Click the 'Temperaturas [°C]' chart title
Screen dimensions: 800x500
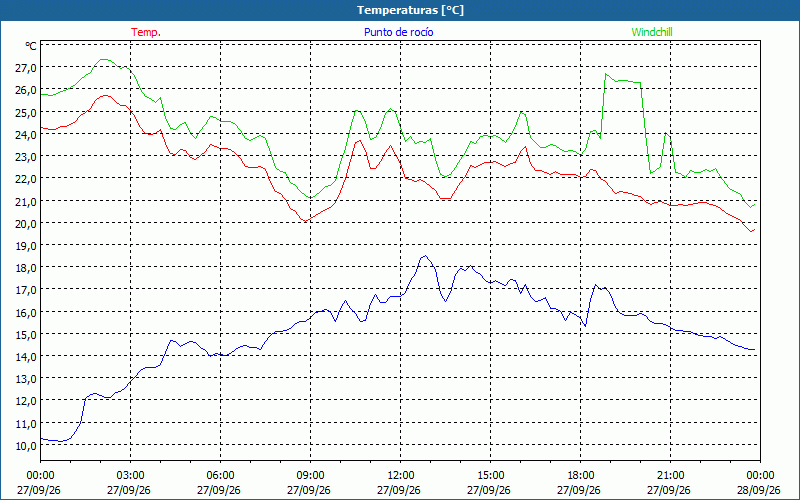coord(410,10)
